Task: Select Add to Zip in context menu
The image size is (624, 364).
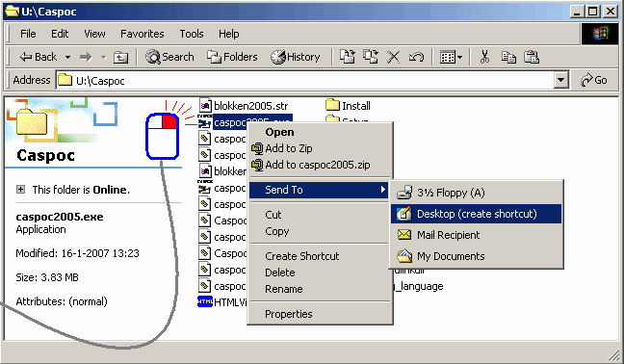Action: coord(320,148)
